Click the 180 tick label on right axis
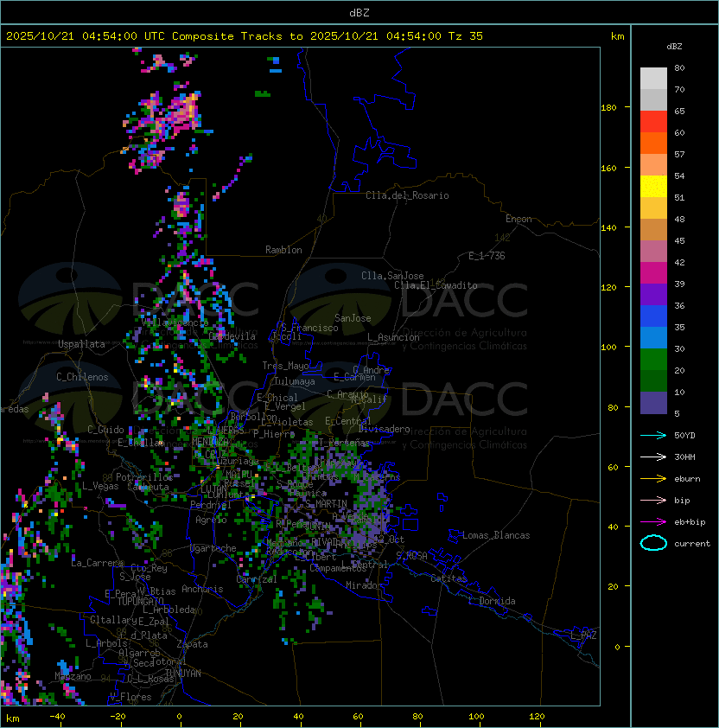The image size is (719, 728). [608, 108]
